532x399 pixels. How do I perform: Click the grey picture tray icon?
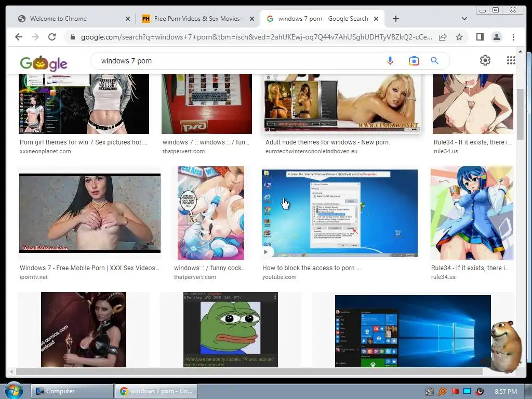coord(430,392)
